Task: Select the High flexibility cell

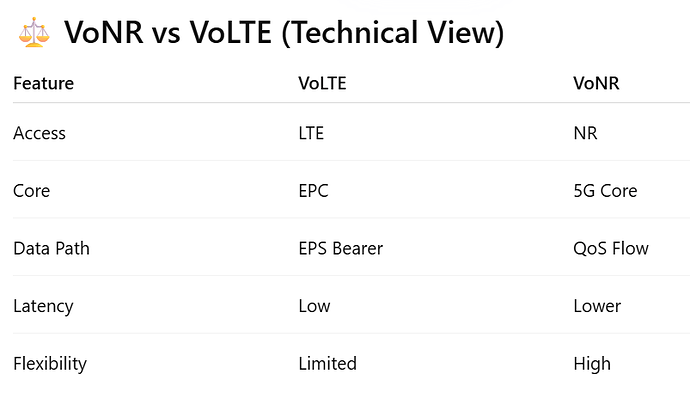Action: pos(592,364)
